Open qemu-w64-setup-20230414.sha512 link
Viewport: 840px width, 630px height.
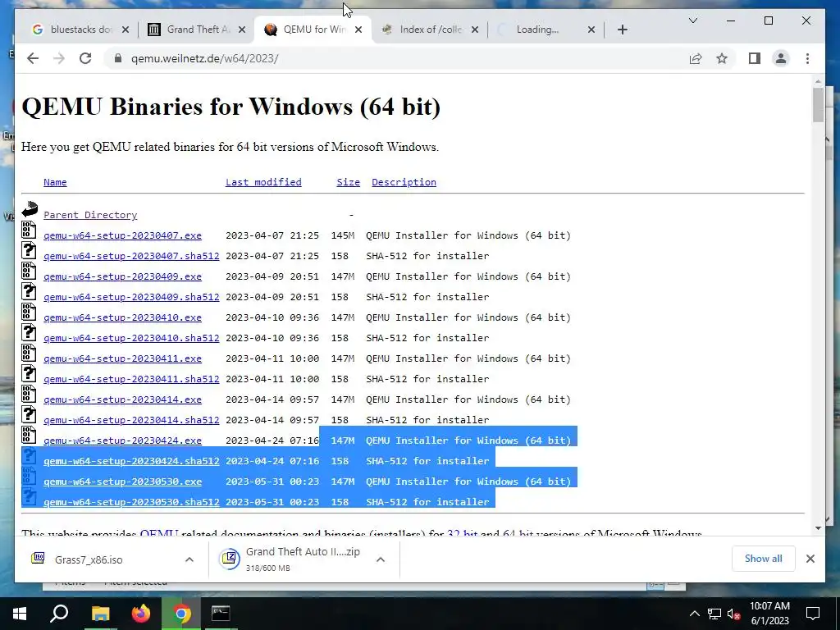coord(131,420)
